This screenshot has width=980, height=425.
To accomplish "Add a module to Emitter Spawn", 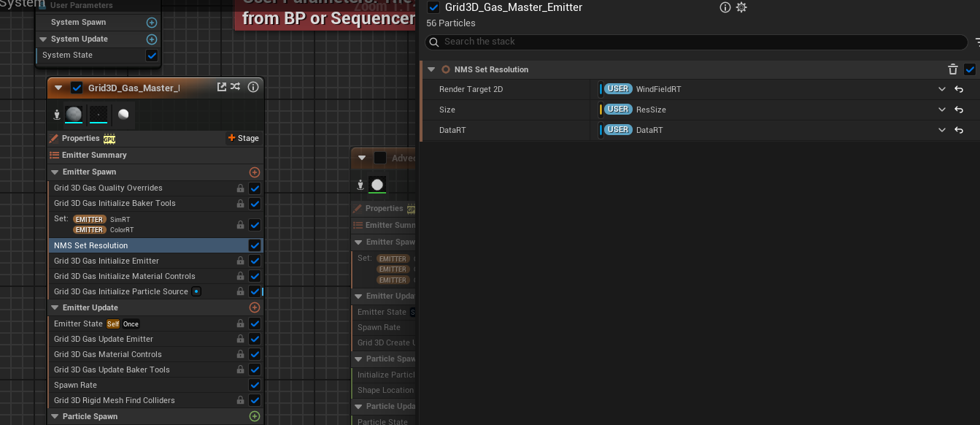I will [255, 172].
